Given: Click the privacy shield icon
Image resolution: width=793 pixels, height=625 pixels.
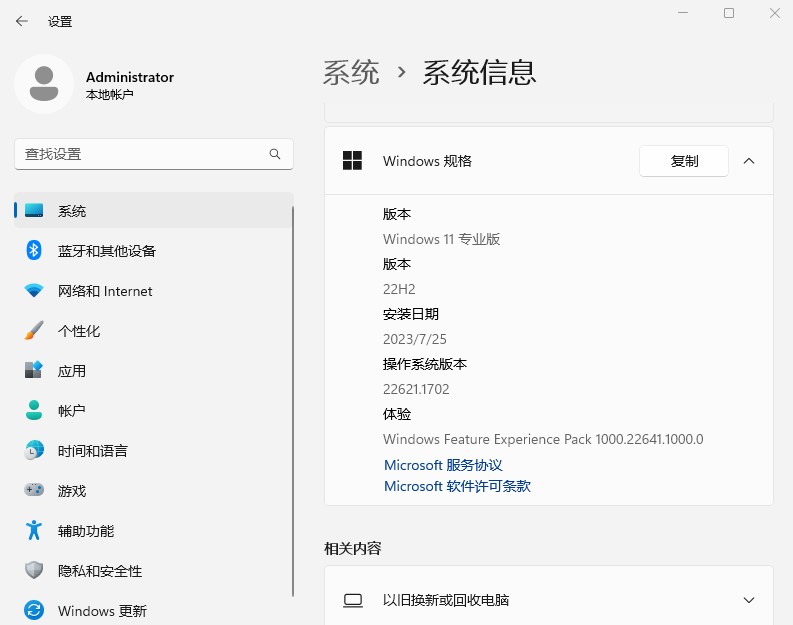Looking at the screenshot, I should (x=34, y=571).
